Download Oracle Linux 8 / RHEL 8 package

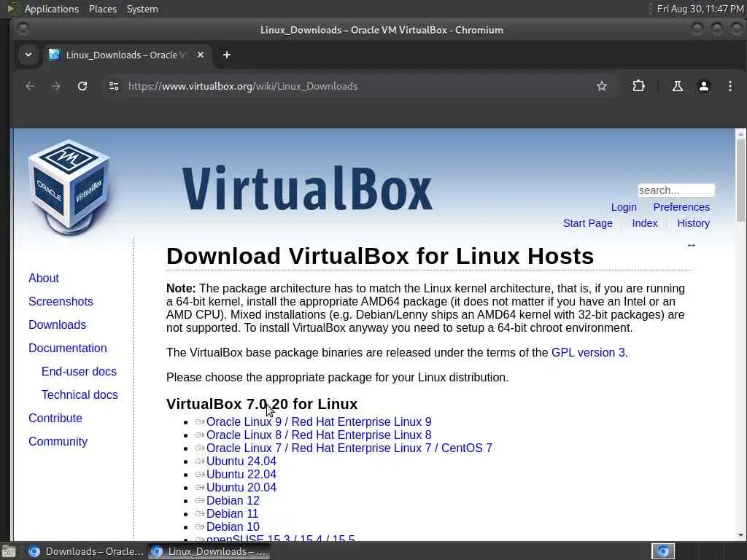click(319, 435)
